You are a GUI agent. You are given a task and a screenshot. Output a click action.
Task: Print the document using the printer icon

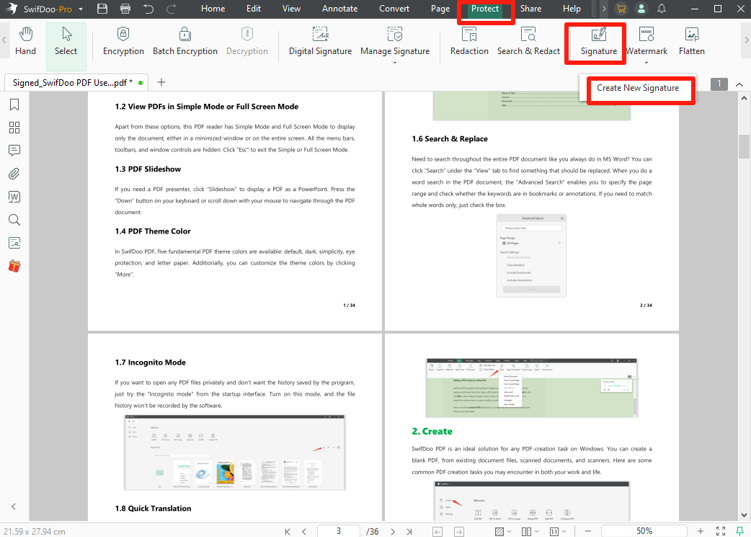[125, 9]
